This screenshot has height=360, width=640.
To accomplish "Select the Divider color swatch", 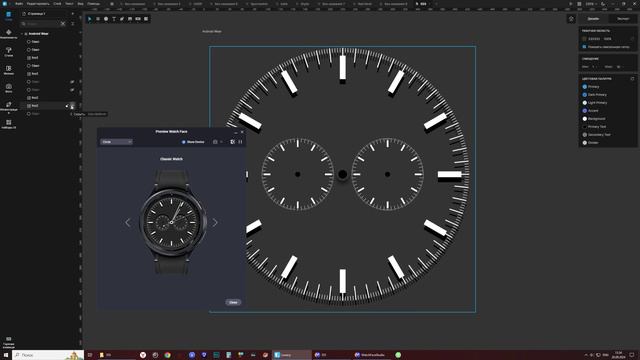I will (584, 143).
